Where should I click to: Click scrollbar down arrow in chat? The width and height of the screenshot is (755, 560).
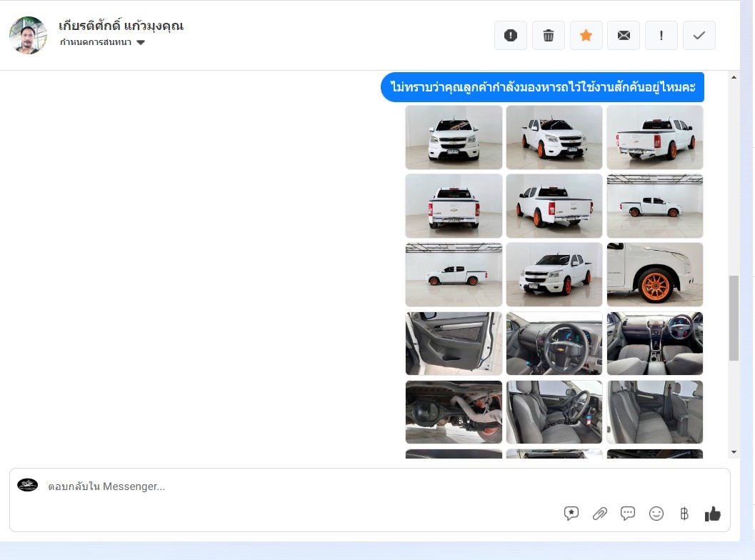tap(734, 451)
